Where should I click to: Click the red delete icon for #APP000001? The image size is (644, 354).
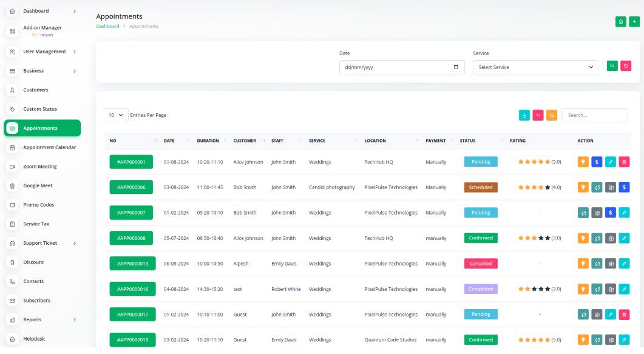point(624,162)
